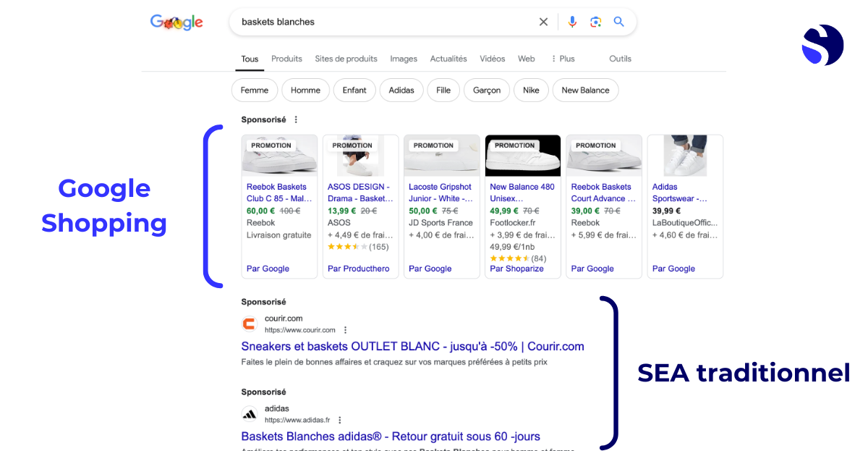The image size is (868, 451).
Task: Open the Sites de produits tab
Action: click(346, 59)
